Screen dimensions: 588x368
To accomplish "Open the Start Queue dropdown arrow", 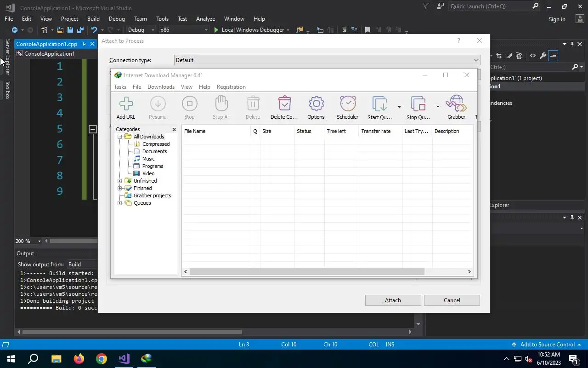I will (x=399, y=107).
